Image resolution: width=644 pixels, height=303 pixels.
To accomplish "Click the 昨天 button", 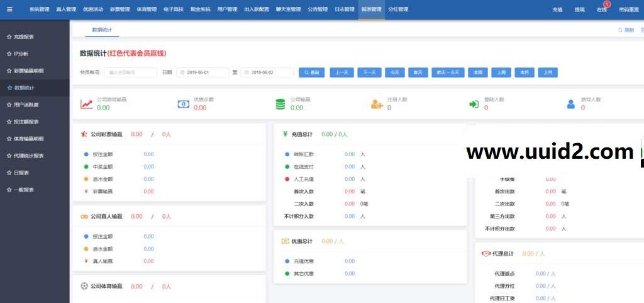I will (418, 72).
